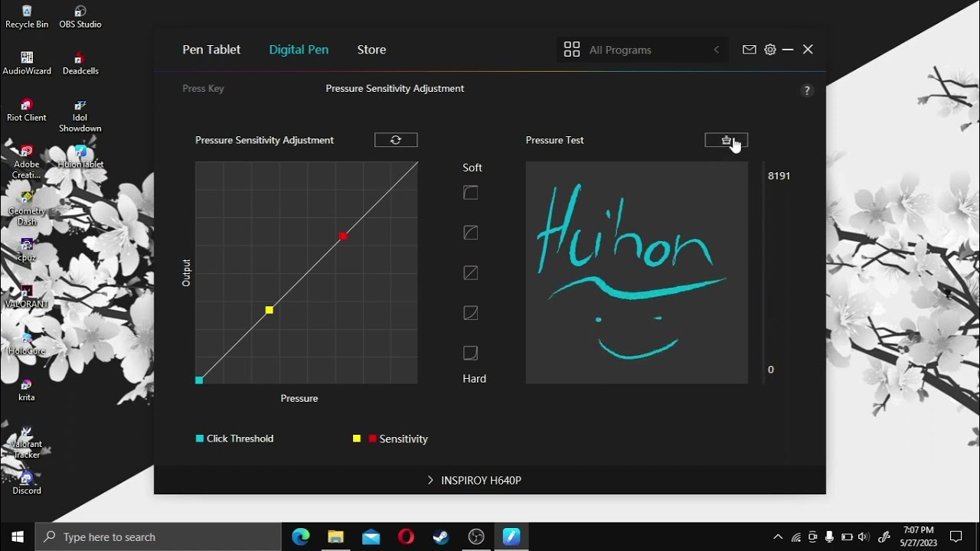This screenshot has height=551, width=980.
Task: Click the taskbar search box
Action: [x=158, y=537]
